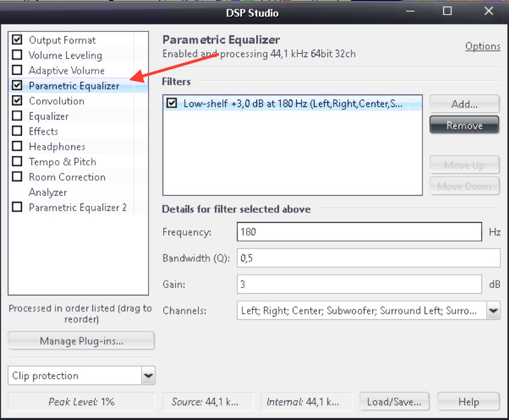Select Analyzer in the DSP list
The image size is (509, 420).
(x=48, y=192)
